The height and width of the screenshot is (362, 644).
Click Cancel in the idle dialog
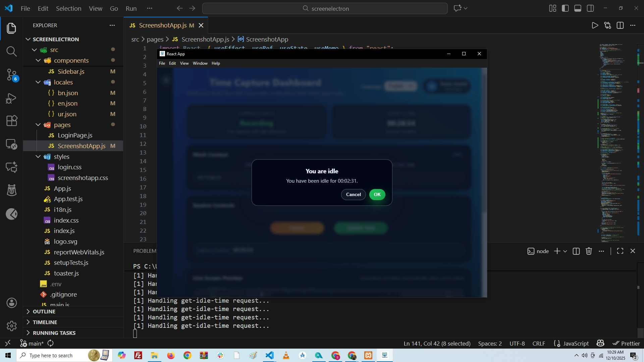353,194
